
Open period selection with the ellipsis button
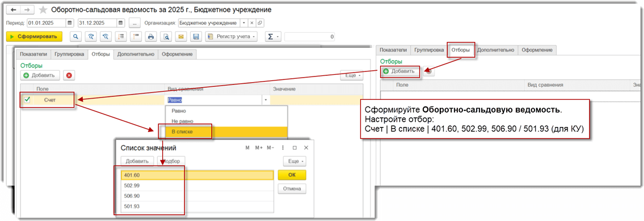134,23
